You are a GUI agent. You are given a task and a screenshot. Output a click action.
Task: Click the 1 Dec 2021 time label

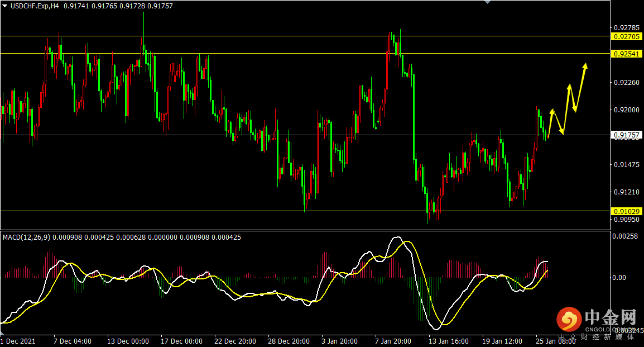18,341
